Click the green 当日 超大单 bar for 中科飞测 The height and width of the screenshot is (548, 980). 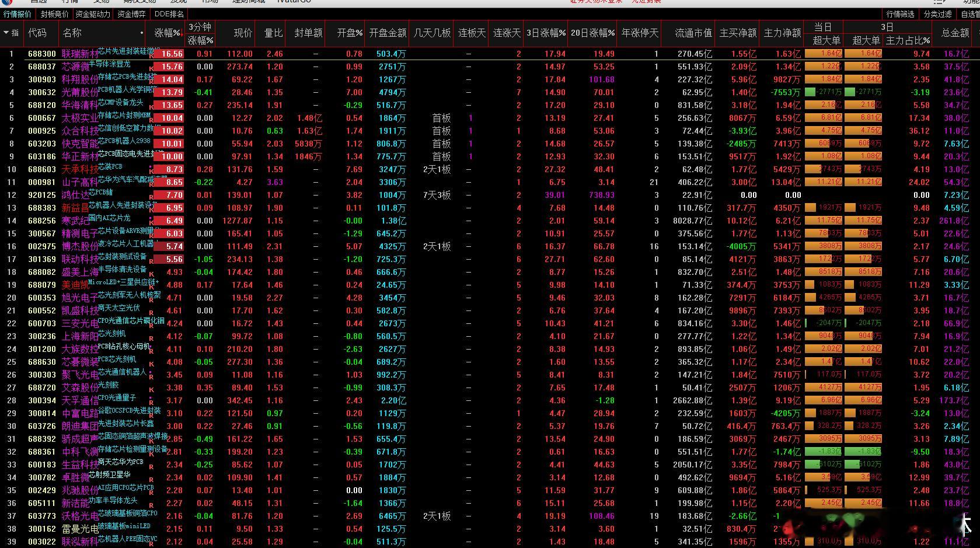pos(823,452)
